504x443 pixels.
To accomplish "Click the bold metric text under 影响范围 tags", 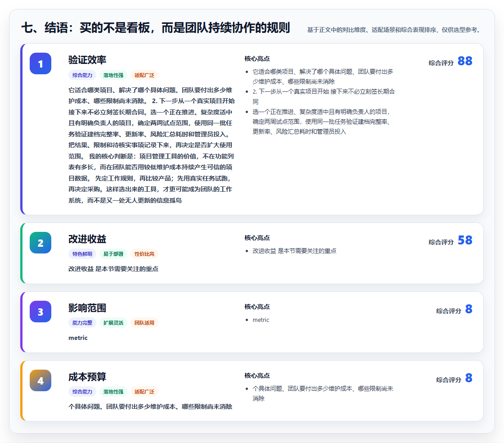I will tap(78, 338).
